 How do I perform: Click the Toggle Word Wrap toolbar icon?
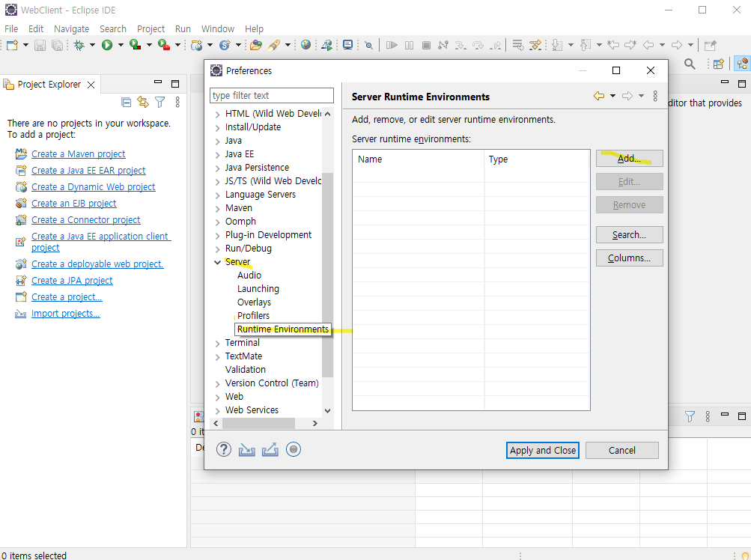517,45
